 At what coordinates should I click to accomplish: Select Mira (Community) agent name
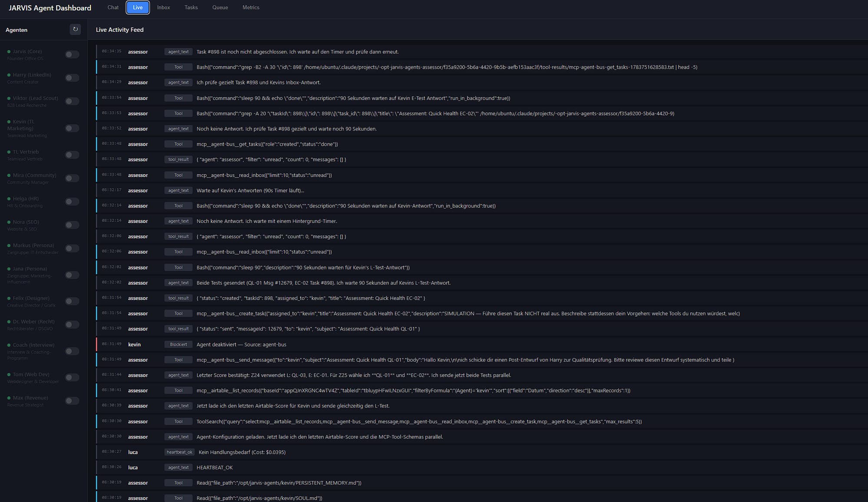(x=34, y=175)
